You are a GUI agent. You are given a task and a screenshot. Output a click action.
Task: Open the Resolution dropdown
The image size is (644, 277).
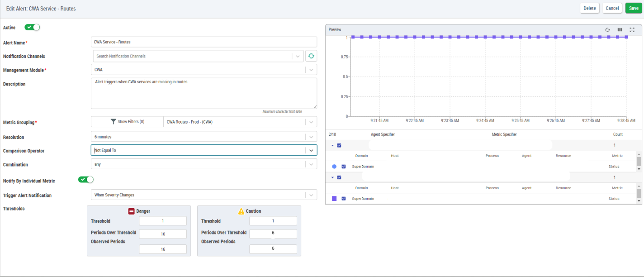(311, 137)
